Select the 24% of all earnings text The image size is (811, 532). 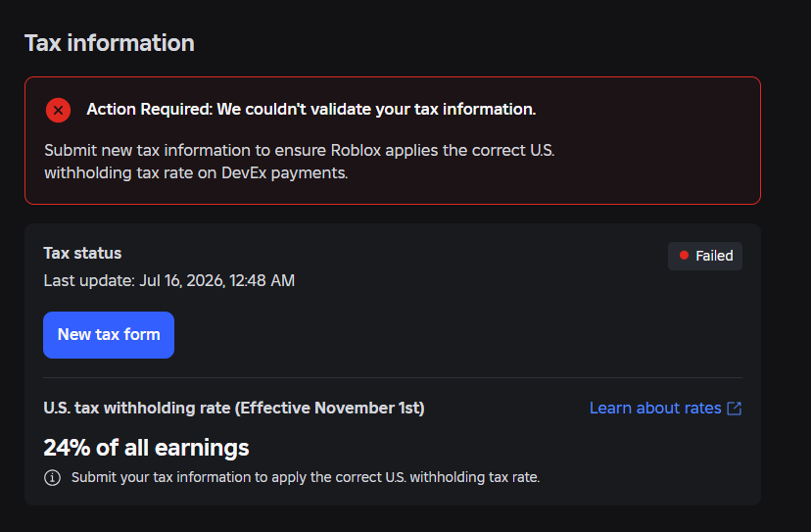[146, 448]
